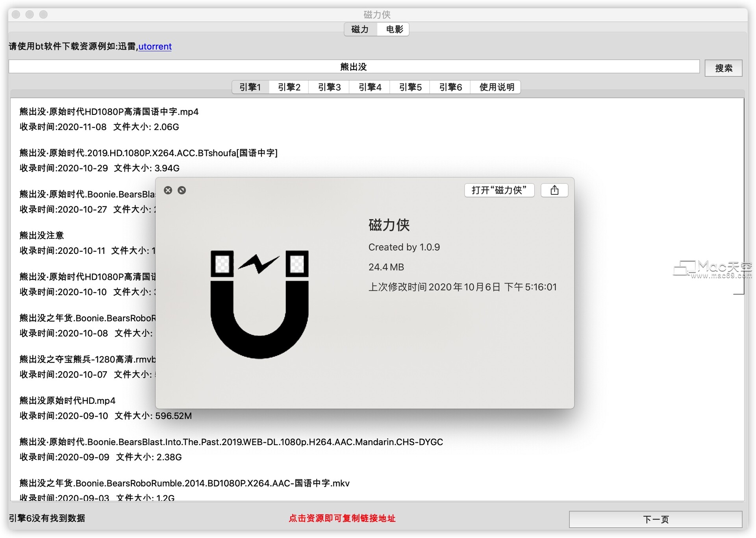Viewport: 756px width, 538px height.
Task: Click 引擎5 engine tab icon
Action: pos(409,87)
